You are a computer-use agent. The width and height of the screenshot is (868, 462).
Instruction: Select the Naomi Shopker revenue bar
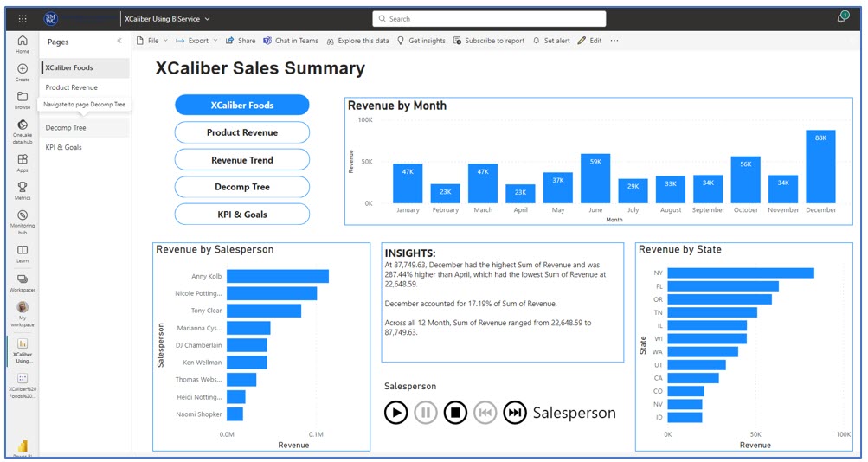(x=235, y=414)
